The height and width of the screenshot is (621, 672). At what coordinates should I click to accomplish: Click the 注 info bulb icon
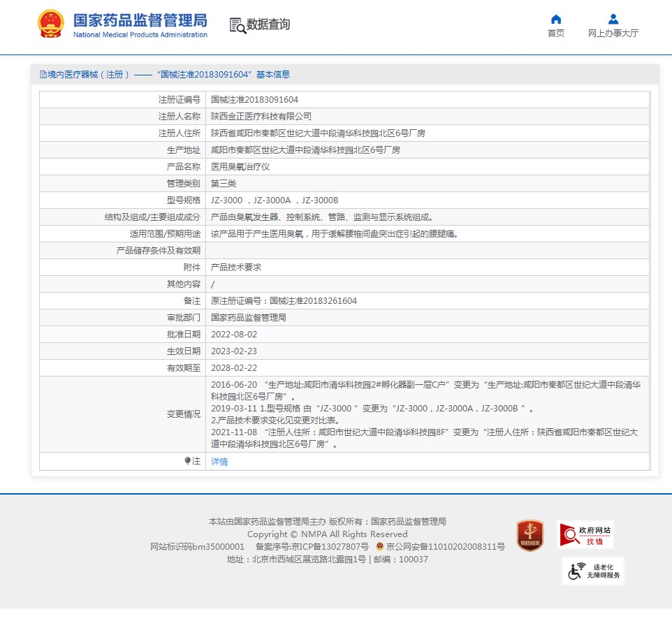click(x=187, y=461)
